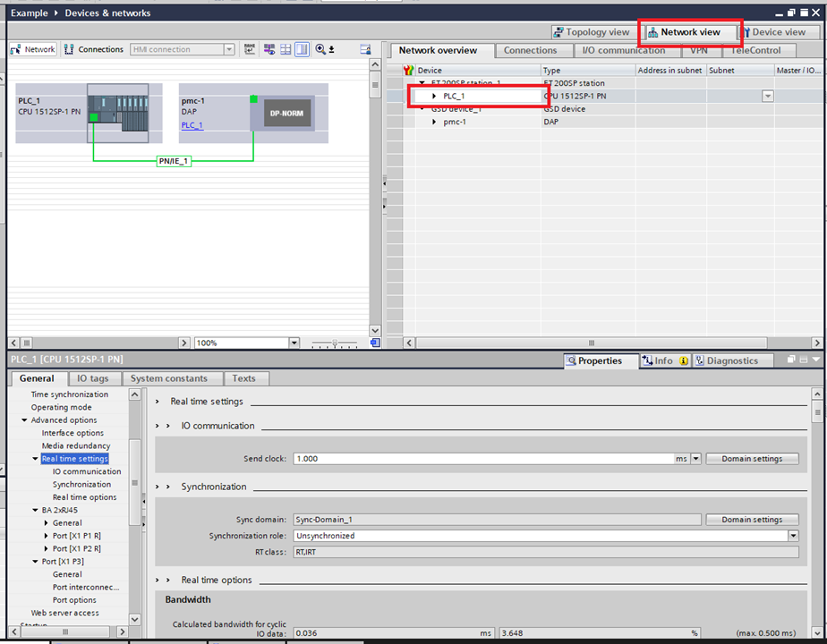The height and width of the screenshot is (644, 827).
Task: Click the zoom magnifier icon in the toolbar
Action: 320,49
